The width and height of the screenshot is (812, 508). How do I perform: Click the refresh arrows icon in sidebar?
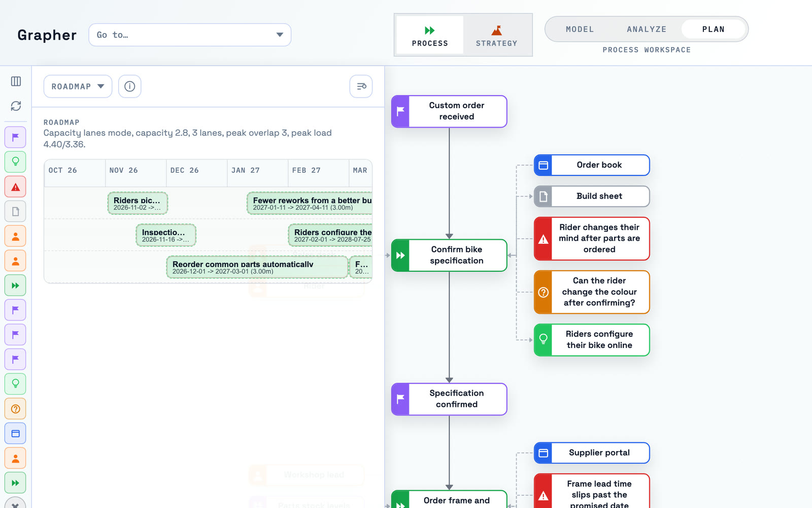pos(16,106)
